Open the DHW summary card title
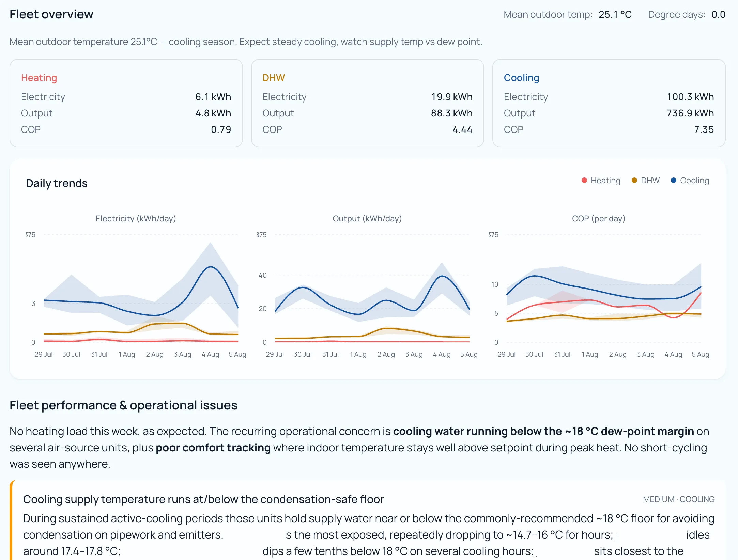 (274, 78)
